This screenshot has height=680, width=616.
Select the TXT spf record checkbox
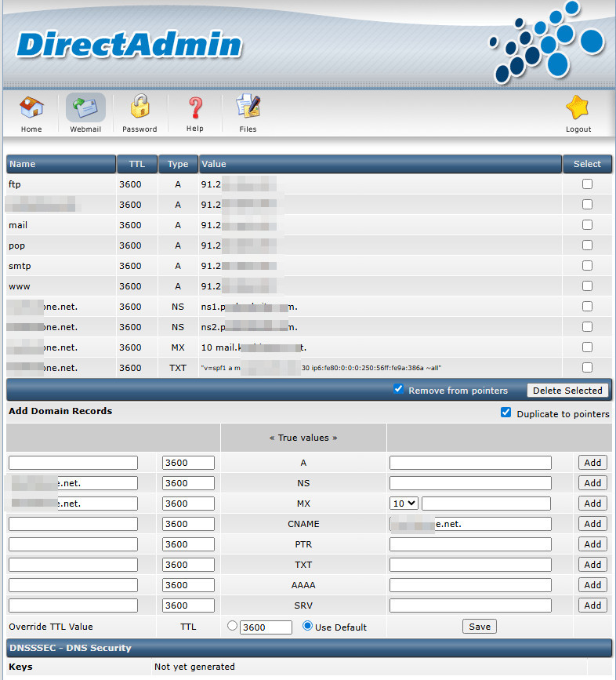pos(587,368)
